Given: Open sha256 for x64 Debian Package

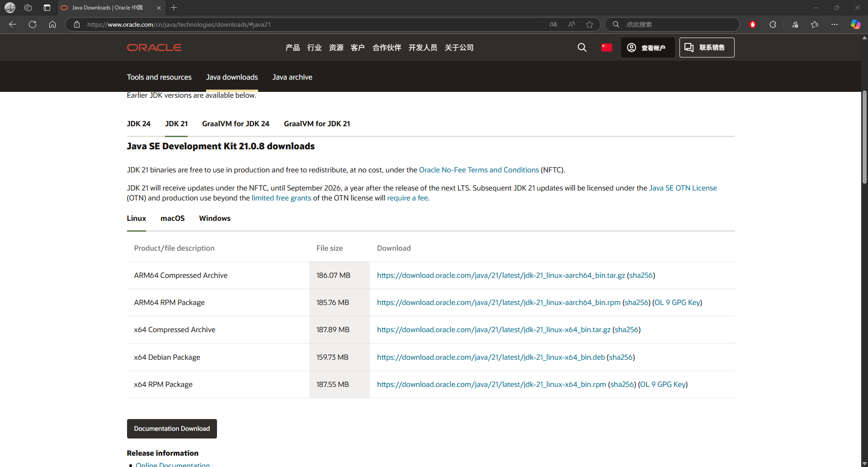Looking at the screenshot, I should [x=621, y=357].
